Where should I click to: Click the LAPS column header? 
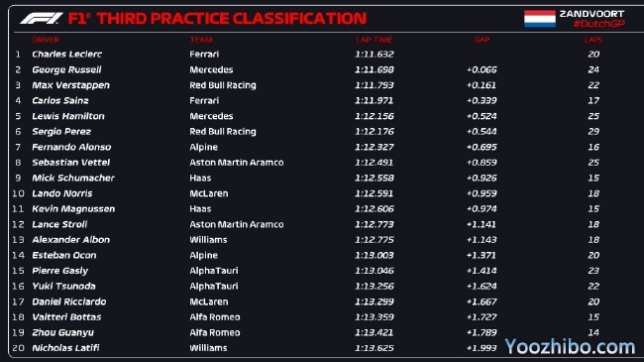593,40
